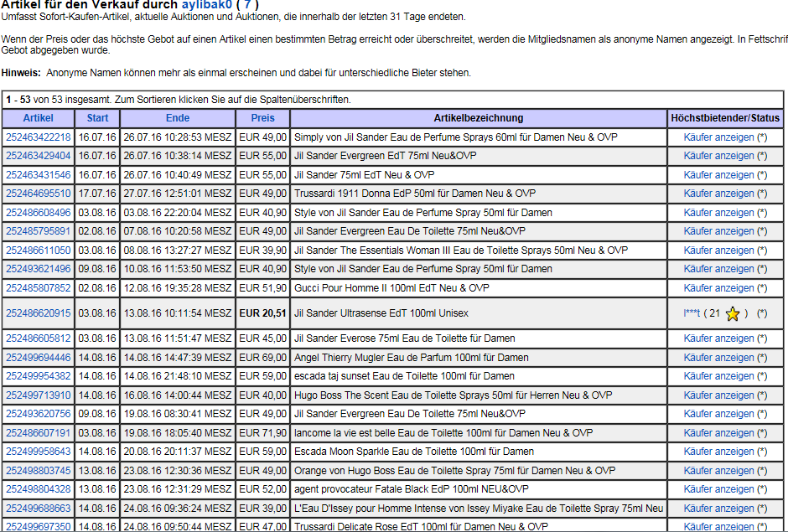Show buyer for Orange von Hugo Boss
This screenshot has width=788, height=532.
point(718,471)
